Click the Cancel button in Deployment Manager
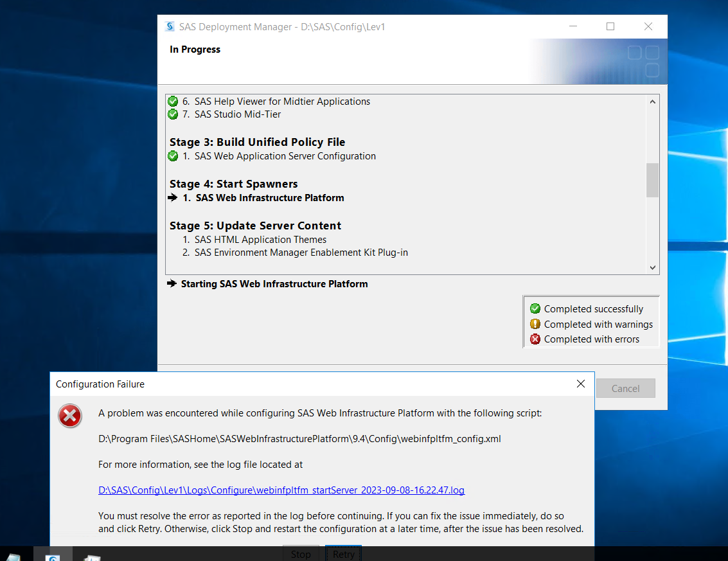Viewport: 728px width, 561px height. (x=625, y=388)
